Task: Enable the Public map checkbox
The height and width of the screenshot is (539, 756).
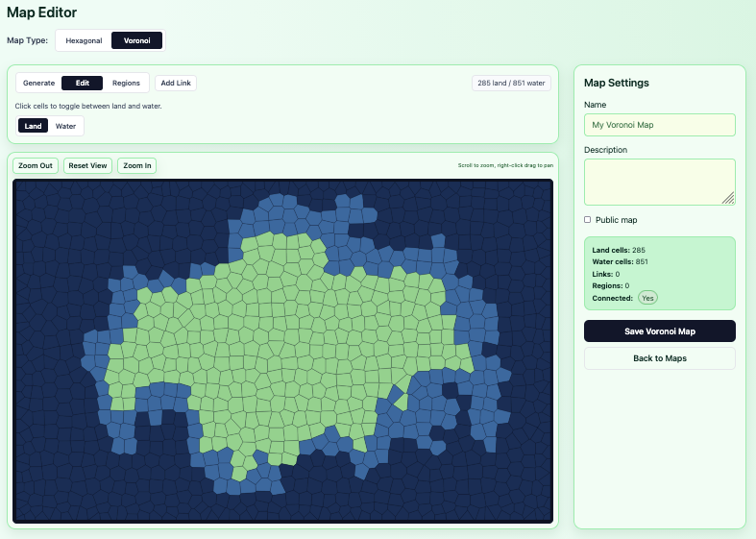Action: [587, 220]
